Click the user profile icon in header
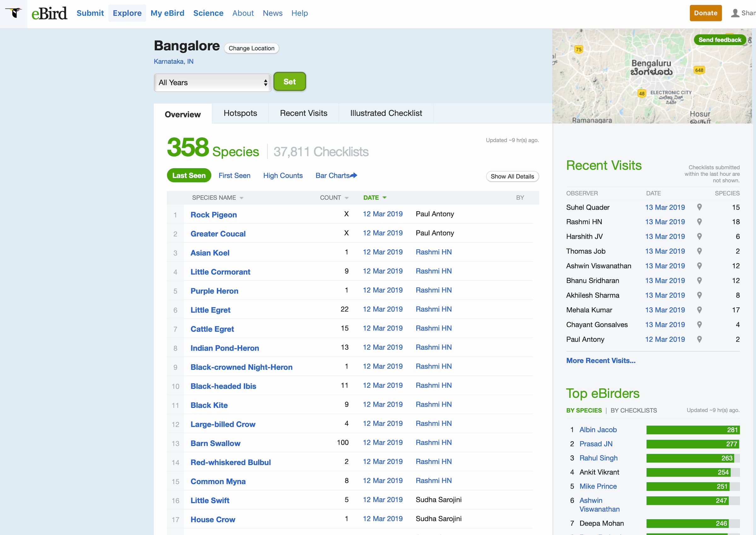The width and height of the screenshot is (756, 535). [735, 13]
